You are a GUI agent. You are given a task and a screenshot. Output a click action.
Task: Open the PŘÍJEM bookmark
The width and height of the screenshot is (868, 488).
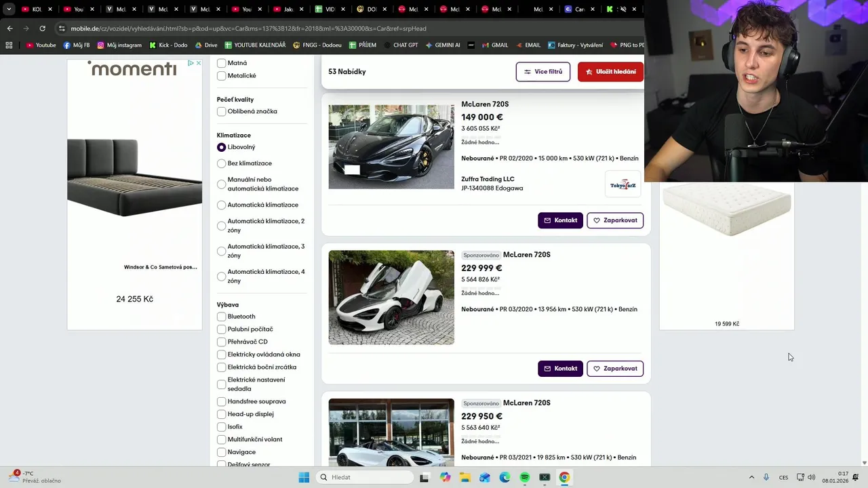coord(363,45)
